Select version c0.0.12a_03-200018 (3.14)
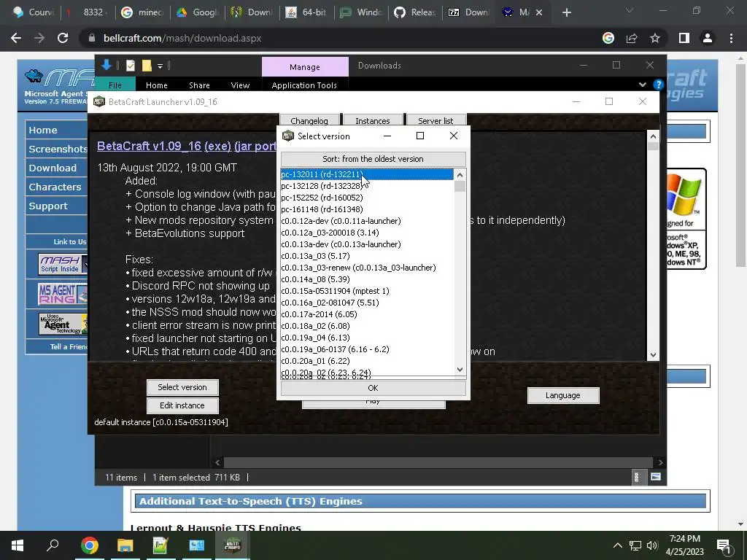The image size is (747, 560). pyautogui.click(x=367, y=233)
